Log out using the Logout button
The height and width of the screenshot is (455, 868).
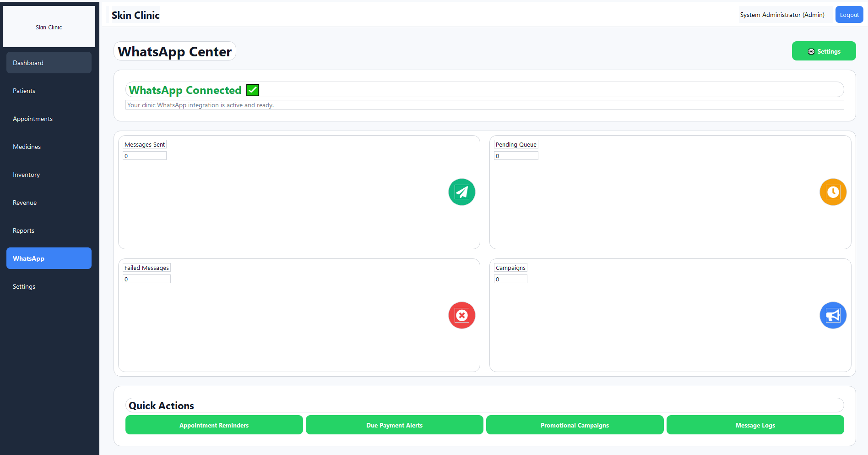tap(849, 15)
